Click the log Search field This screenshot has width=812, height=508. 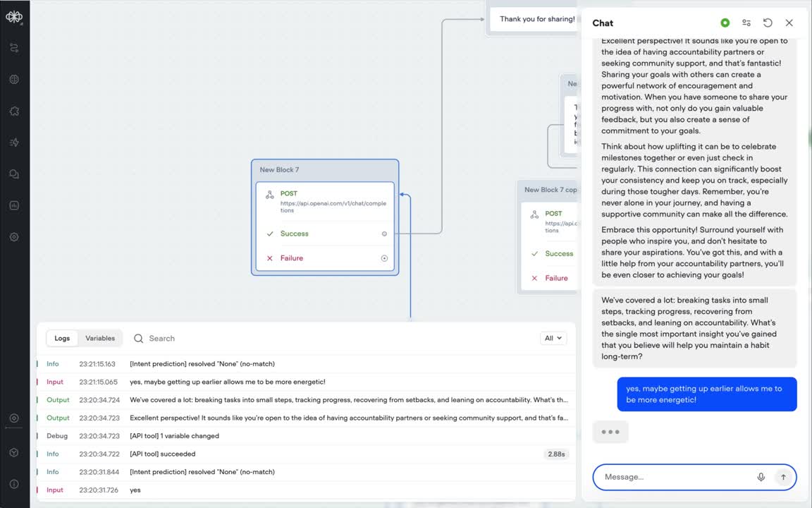(331, 339)
